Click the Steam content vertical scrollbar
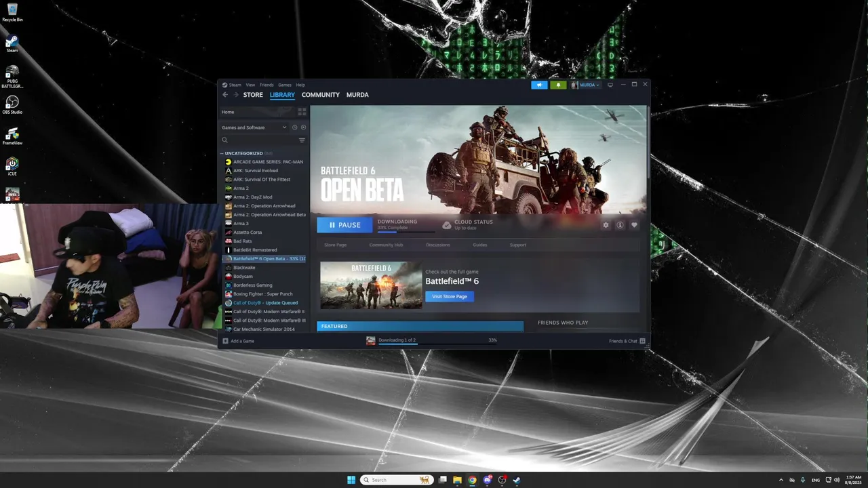The image size is (868, 488). pyautogui.click(x=648, y=142)
